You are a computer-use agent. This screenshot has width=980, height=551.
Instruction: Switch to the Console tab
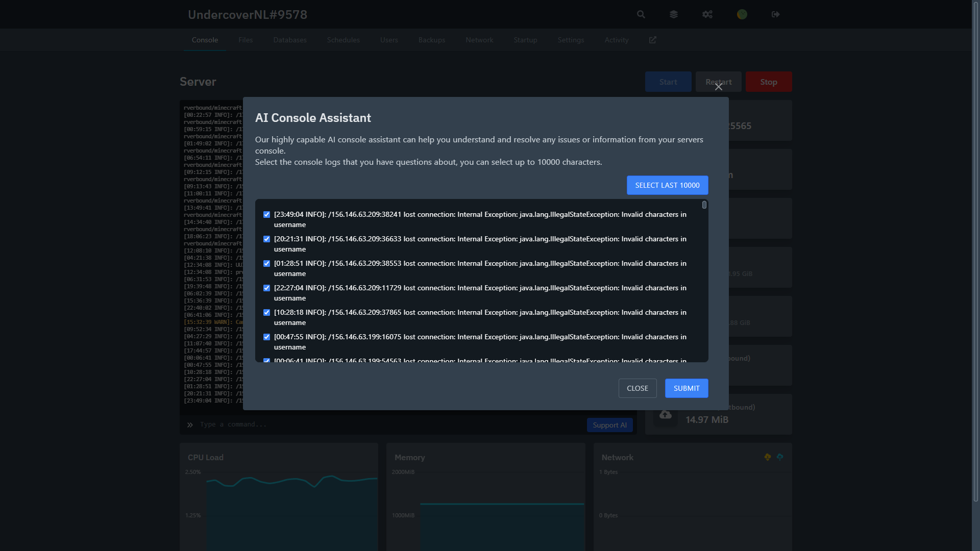coord(205,40)
